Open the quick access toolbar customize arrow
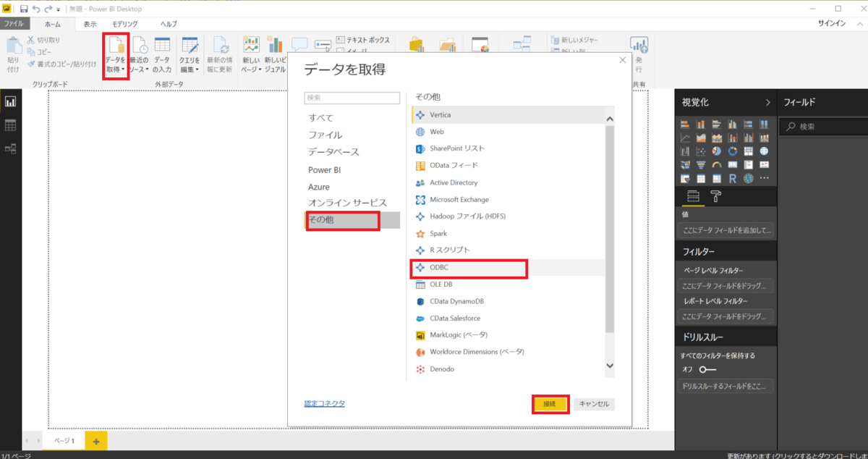This screenshot has width=868, height=459. coord(59,9)
